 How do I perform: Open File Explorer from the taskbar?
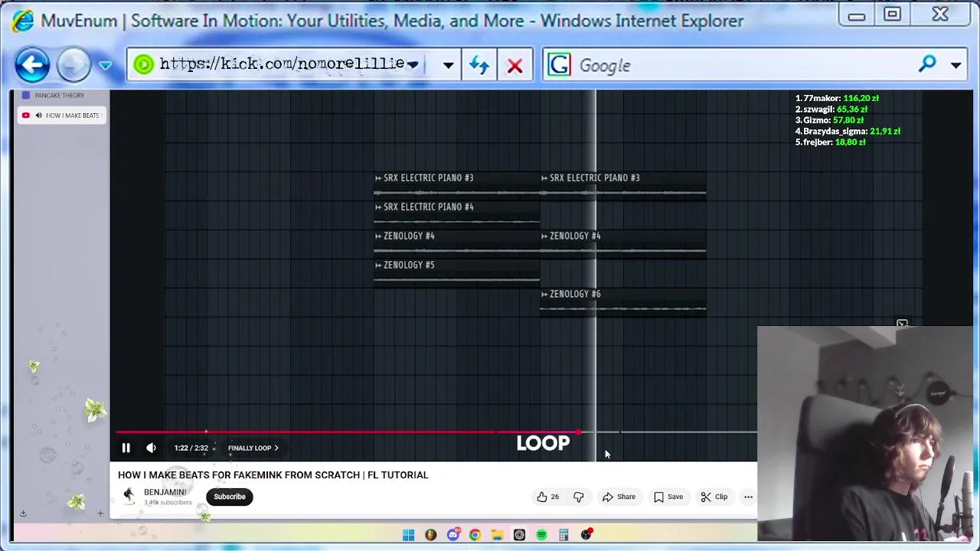coord(497,535)
